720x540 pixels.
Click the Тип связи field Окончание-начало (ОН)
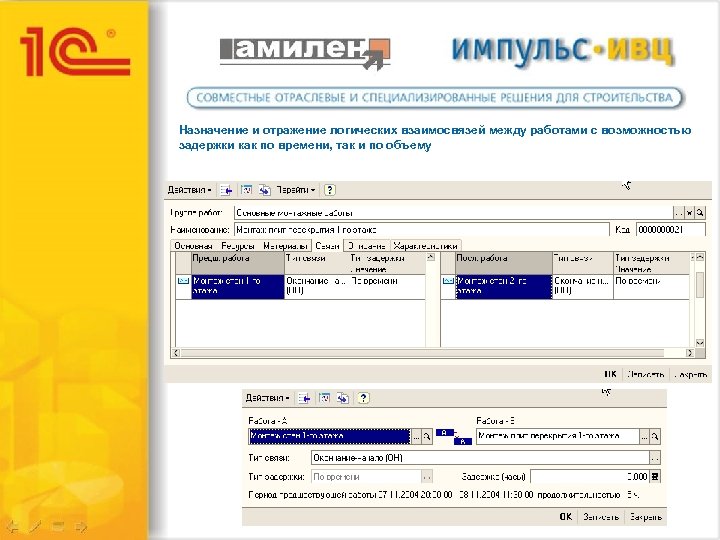pos(480,458)
